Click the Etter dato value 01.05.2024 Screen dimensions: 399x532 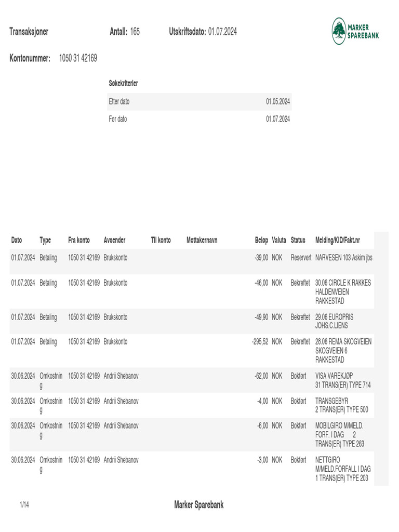[x=278, y=102]
